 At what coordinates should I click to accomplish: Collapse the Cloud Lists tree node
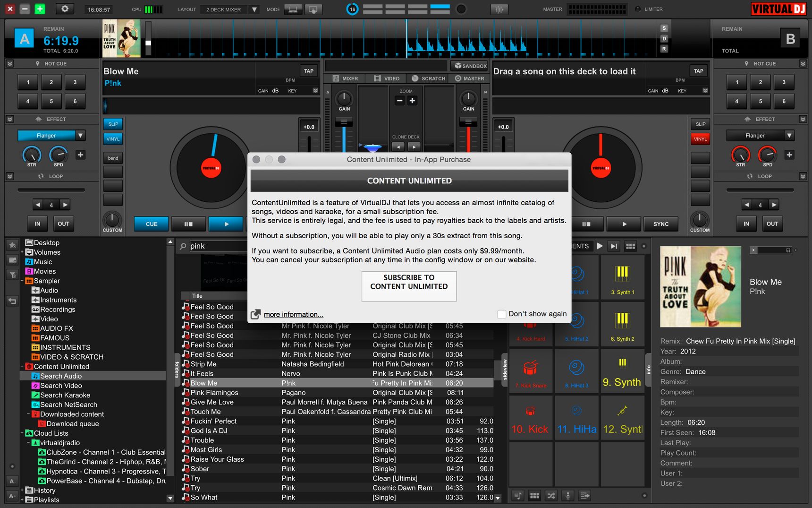22,433
